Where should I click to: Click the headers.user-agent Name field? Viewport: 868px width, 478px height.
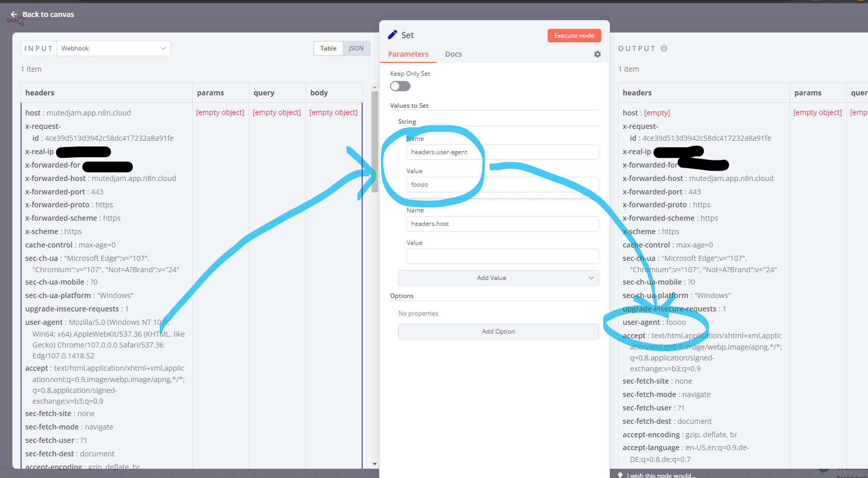coord(502,152)
